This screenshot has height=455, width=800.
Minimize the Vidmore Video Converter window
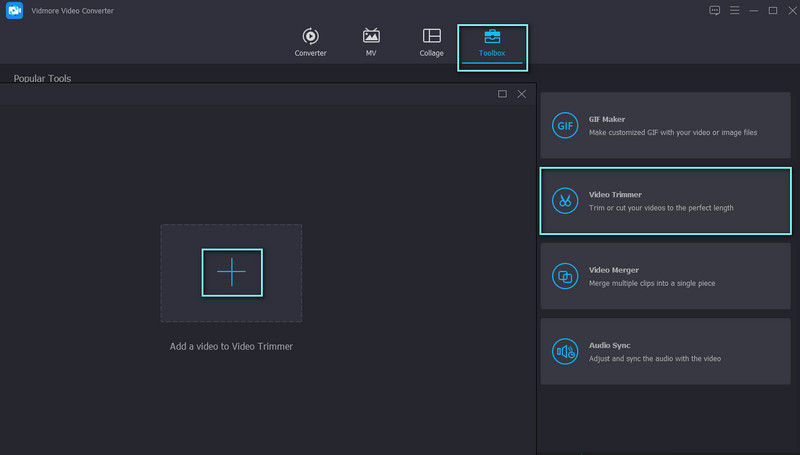[754, 10]
